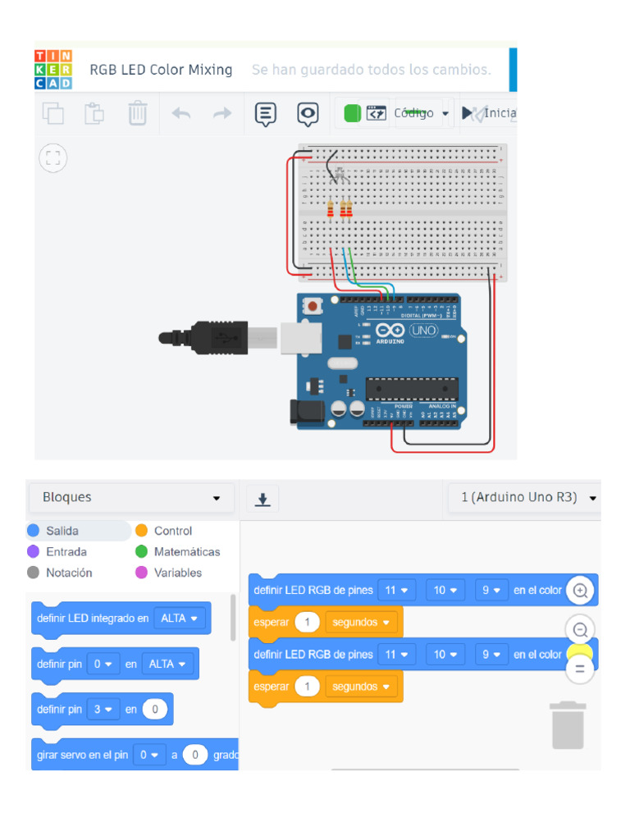Download code with the download arrow button
The height and width of the screenshot is (840, 630).
pos(262,500)
